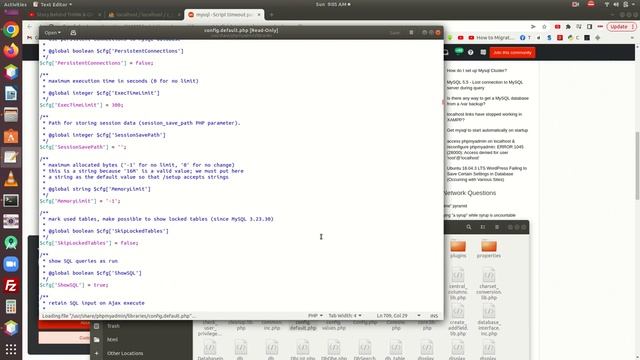Image resolution: width=640 pixels, height=360 pixels.
Task: Open the PHP language selector dropdown
Action: (x=315, y=316)
